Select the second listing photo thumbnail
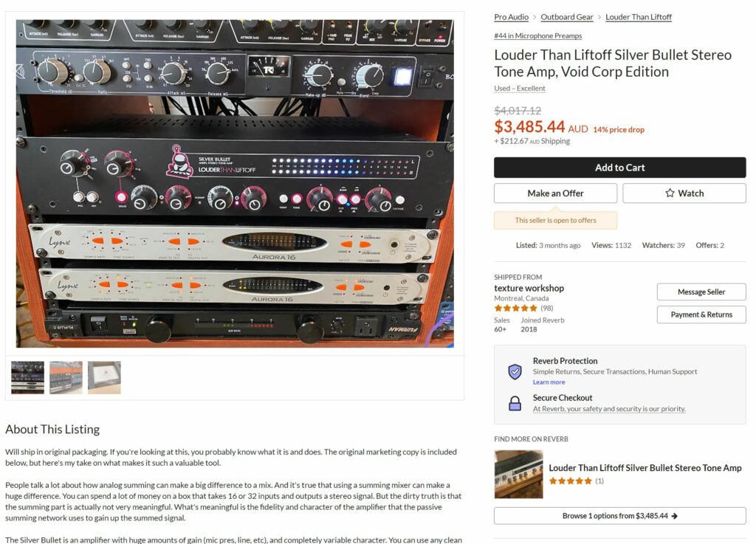This screenshot has width=756, height=544. pos(66,378)
